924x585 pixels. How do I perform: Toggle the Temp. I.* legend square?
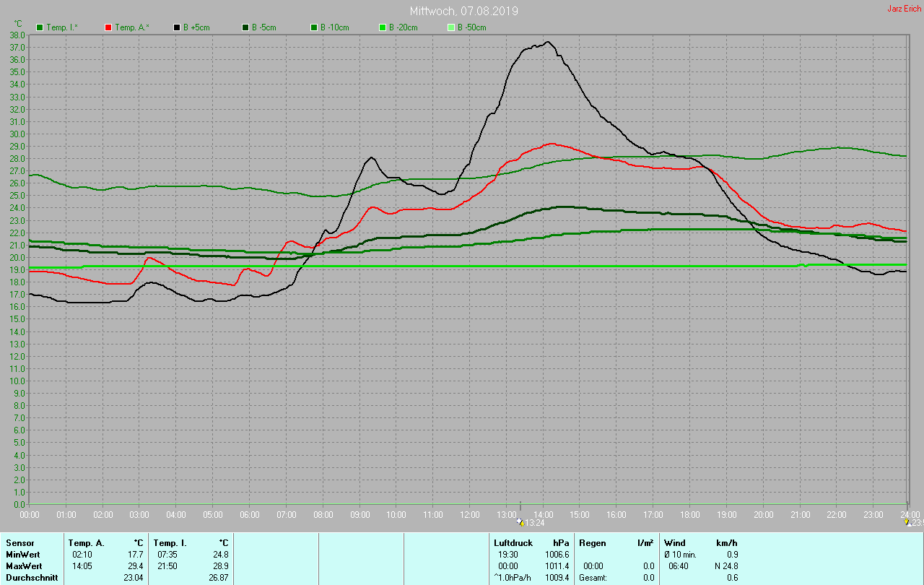tap(40, 27)
